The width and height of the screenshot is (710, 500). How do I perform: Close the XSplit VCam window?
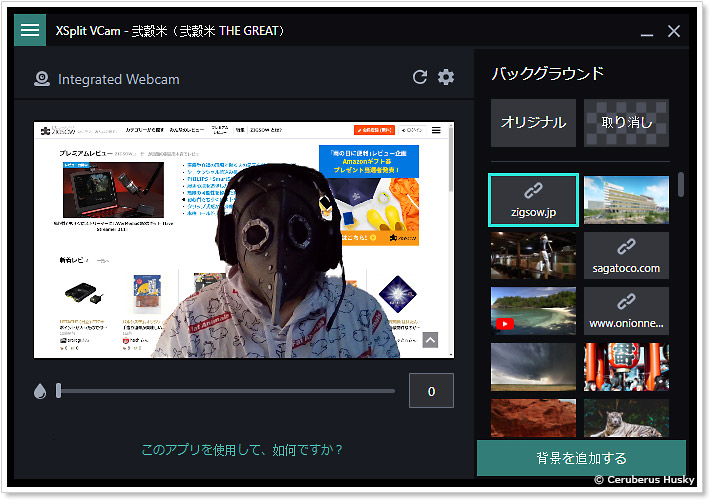pos(674,31)
